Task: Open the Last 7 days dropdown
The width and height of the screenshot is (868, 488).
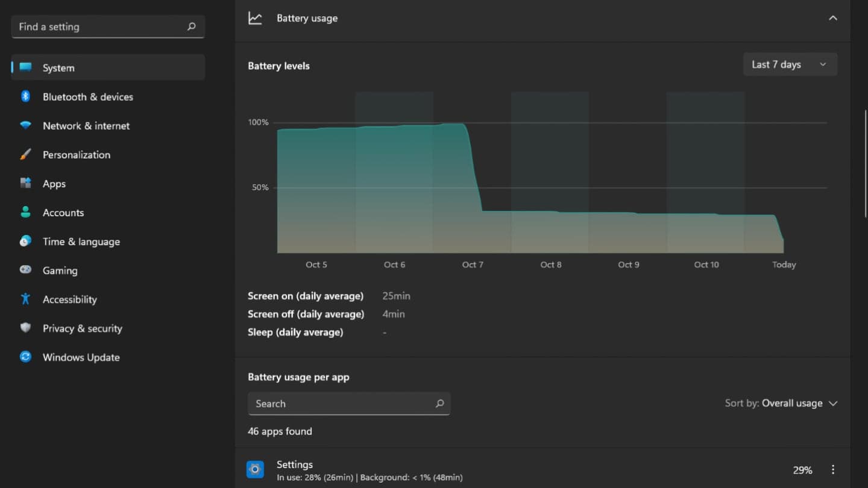Action: pos(790,64)
